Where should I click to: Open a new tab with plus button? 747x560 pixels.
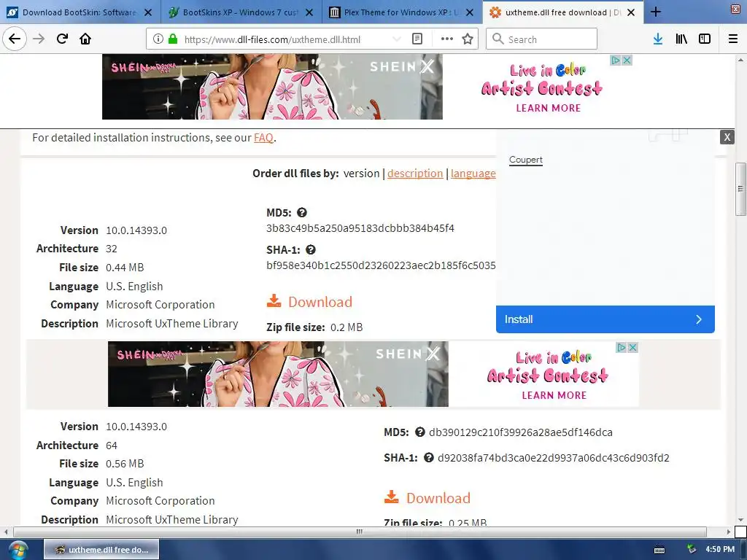[x=656, y=12]
